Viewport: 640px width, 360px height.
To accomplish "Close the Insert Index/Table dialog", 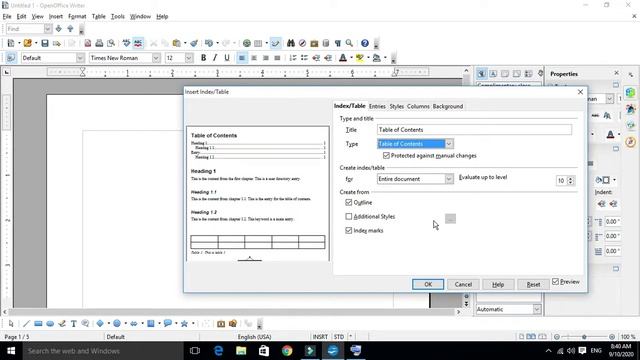I will [x=580, y=92].
